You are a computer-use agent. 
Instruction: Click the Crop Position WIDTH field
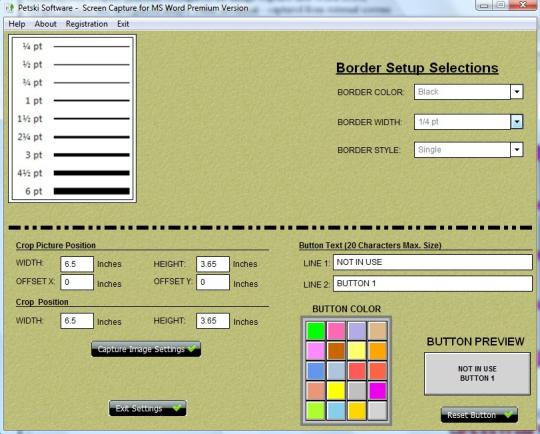77,321
